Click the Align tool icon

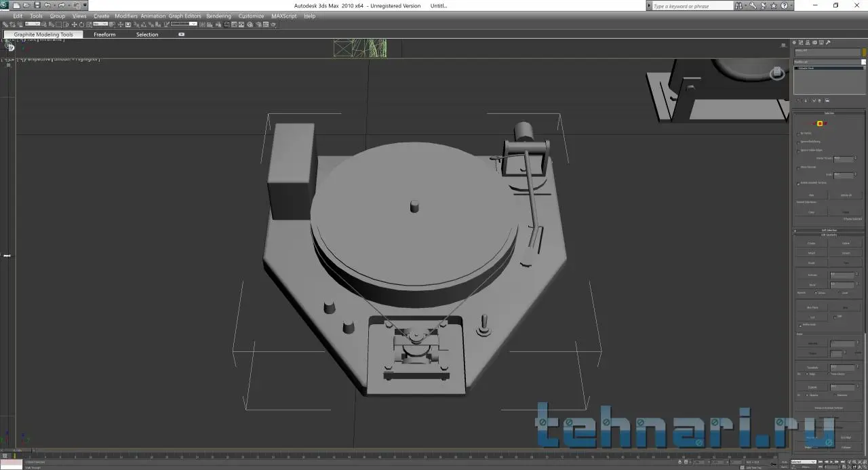point(210,24)
